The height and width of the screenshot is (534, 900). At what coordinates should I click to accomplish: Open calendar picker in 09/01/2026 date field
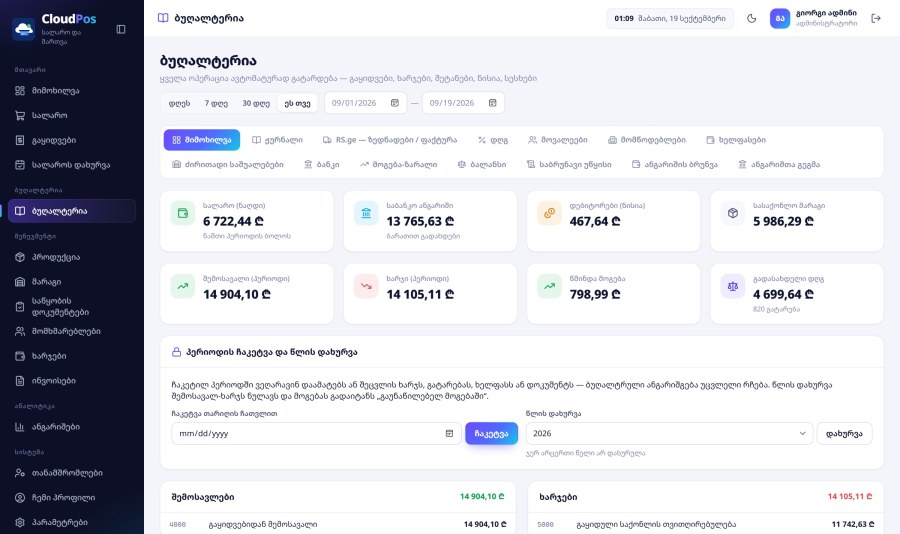[x=395, y=103]
